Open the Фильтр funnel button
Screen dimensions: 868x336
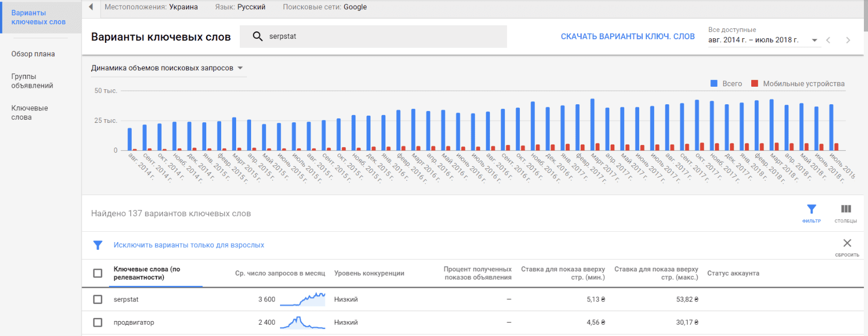tap(811, 213)
